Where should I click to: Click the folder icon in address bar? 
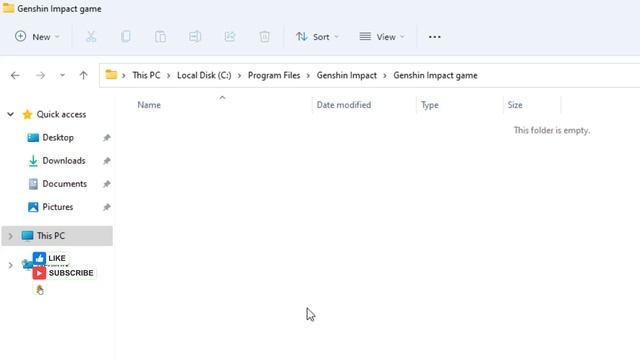click(111, 75)
